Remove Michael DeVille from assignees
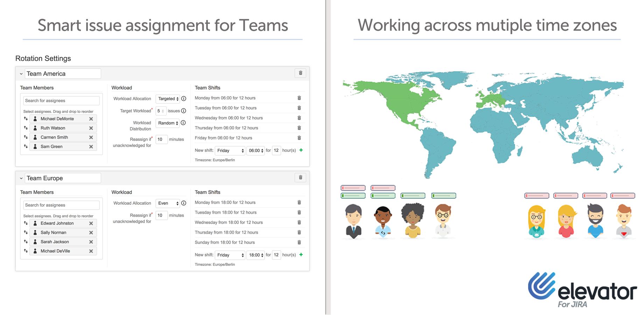This screenshot has height=315, width=644. tap(91, 251)
